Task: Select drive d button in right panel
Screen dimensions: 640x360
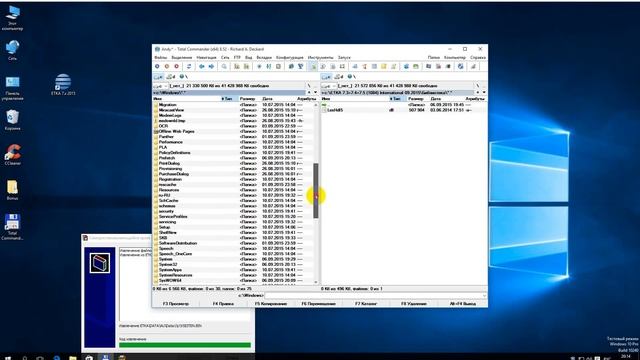Action: 339,77
